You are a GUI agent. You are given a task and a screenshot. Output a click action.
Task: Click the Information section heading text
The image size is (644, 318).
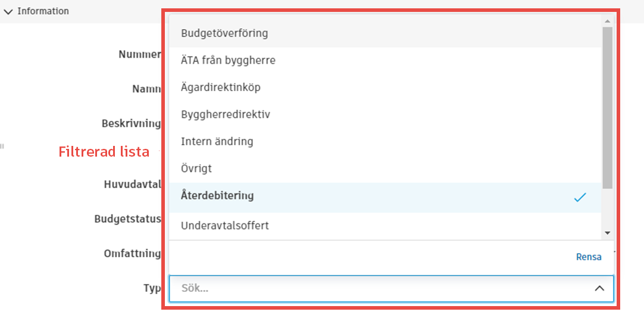point(43,11)
